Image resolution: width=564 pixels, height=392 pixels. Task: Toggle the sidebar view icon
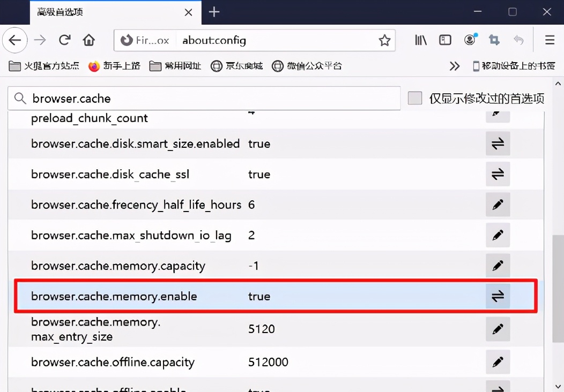[446, 40]
